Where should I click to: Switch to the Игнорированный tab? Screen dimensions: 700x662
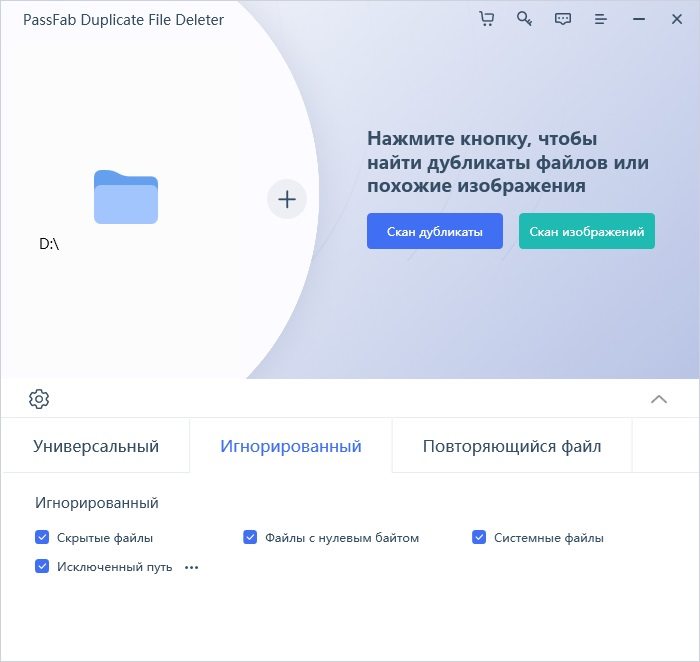pos(291,446)
